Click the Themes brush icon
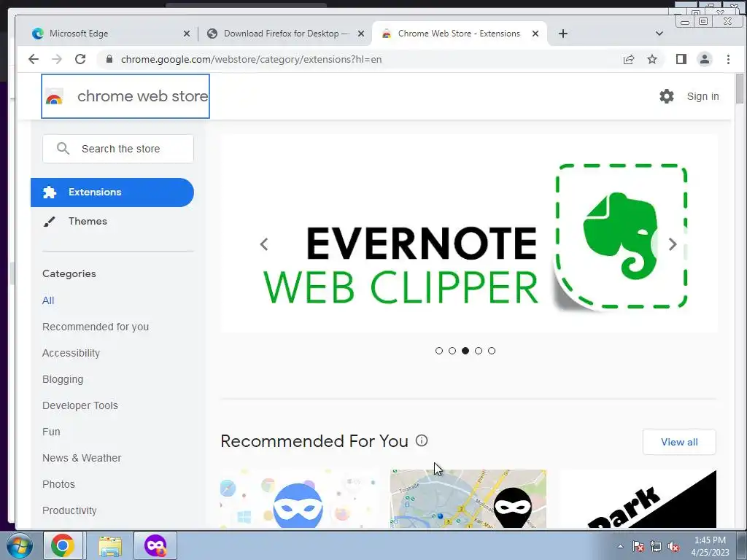 click(x=50, y=222)
